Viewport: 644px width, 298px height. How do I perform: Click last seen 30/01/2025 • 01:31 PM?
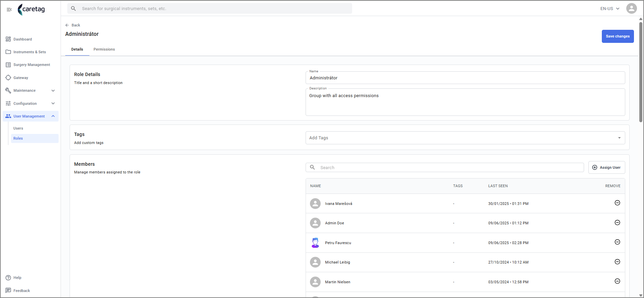tap(508, 204)
